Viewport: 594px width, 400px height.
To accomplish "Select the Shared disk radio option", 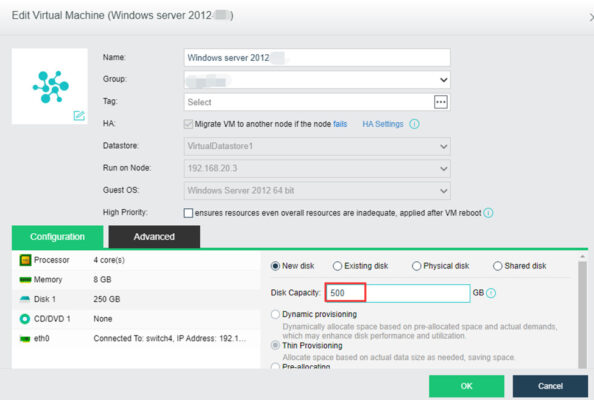I will (x=497, y=266).
